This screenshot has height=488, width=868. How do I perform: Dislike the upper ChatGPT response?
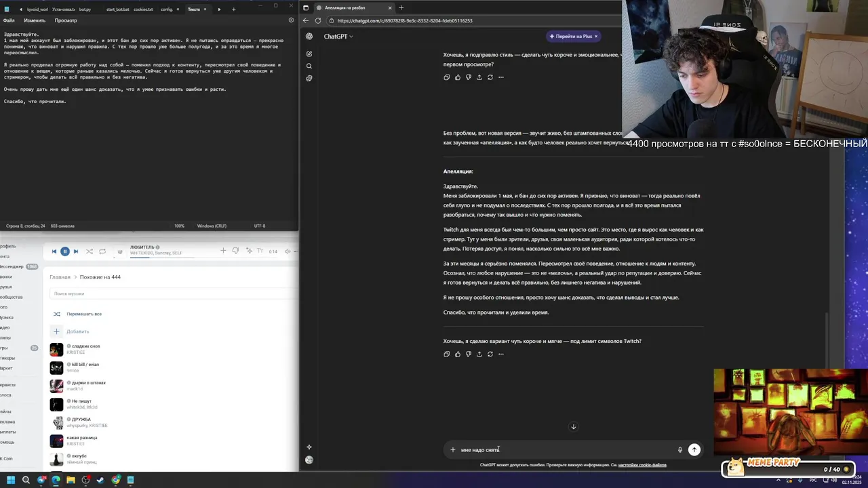469,77
